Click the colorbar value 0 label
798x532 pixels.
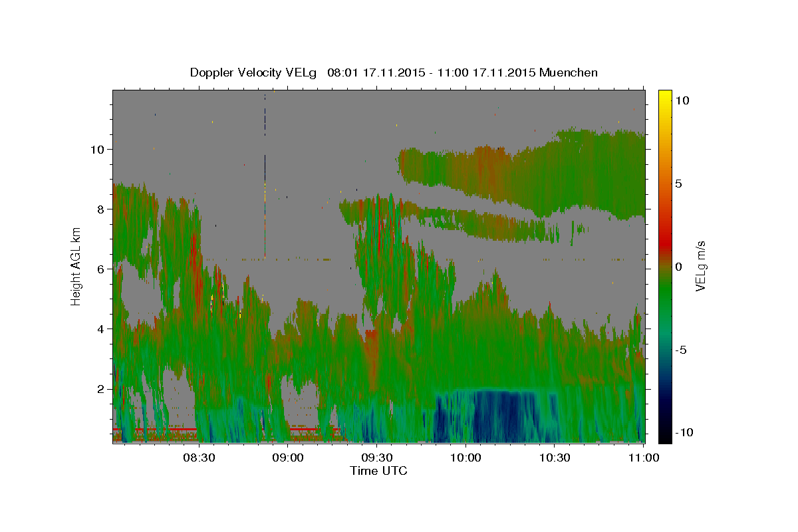coord(679,267)
